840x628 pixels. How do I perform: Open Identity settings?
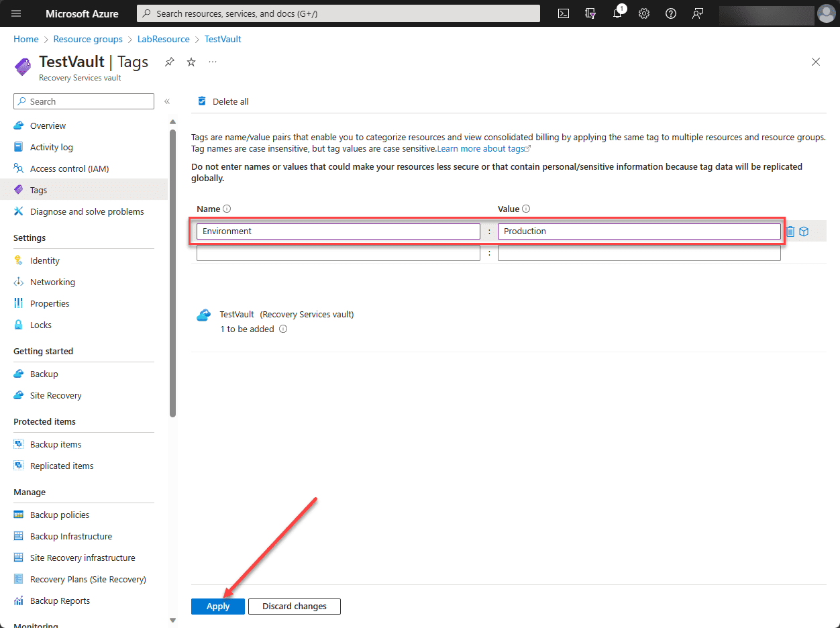click(45, 260)
